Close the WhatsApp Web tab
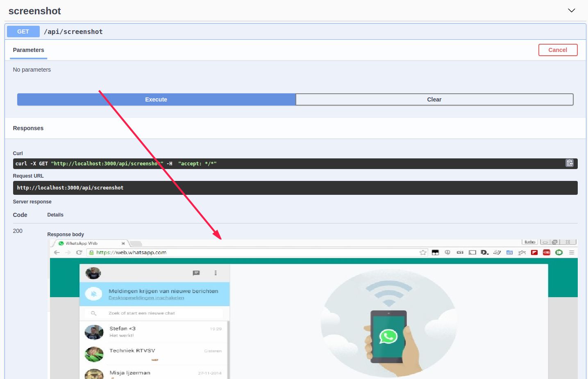This screenshot has width=588, height=379. tap(123, 243)
